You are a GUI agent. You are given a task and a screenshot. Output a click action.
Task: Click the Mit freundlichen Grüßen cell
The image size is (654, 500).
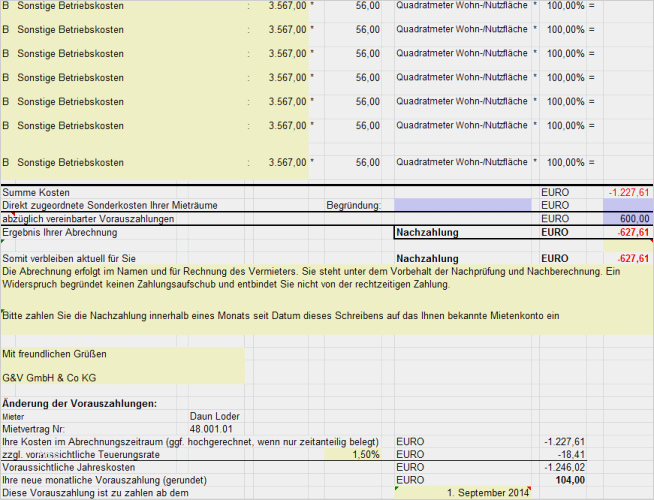tap(54, 354)
